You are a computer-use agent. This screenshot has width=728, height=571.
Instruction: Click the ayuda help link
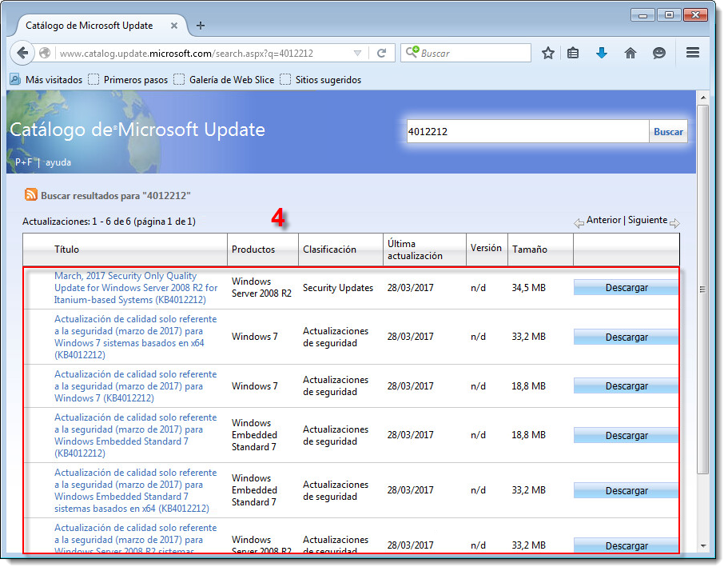point(58,162)
